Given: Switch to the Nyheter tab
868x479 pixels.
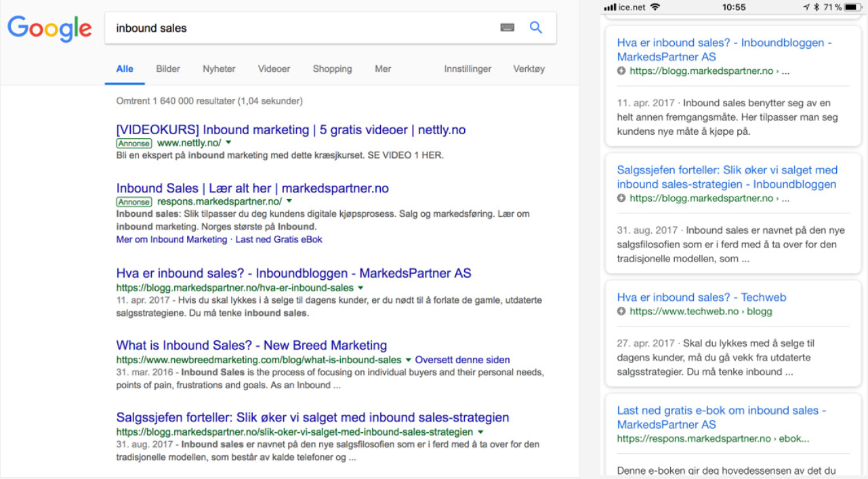Looking at the screenshot, I should pyautogui.click(x=219, y=68).
